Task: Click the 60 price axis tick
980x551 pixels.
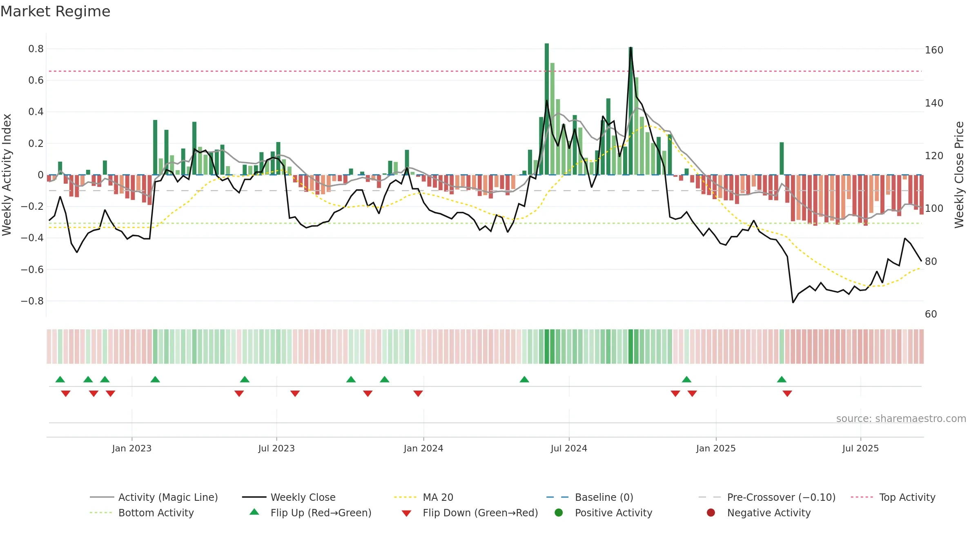Action: click(x=931, y=314)
